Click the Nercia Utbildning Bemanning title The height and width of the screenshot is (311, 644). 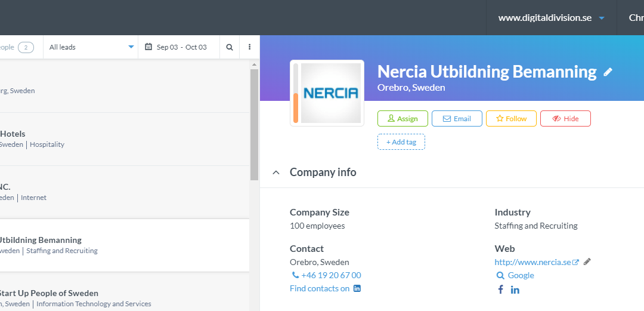(x=487, y=72)
